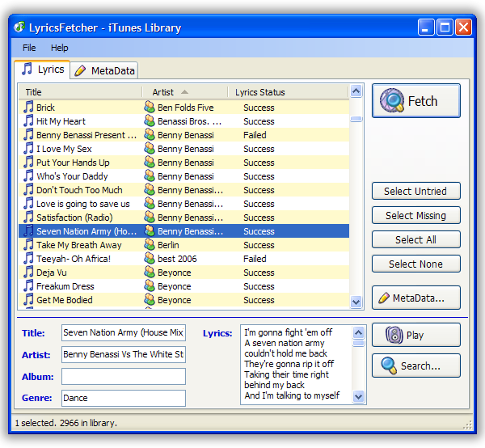Sort by the Lyrics Status column header
The width and height of the screenshot is (485, 448).
(x=288, y=92)
